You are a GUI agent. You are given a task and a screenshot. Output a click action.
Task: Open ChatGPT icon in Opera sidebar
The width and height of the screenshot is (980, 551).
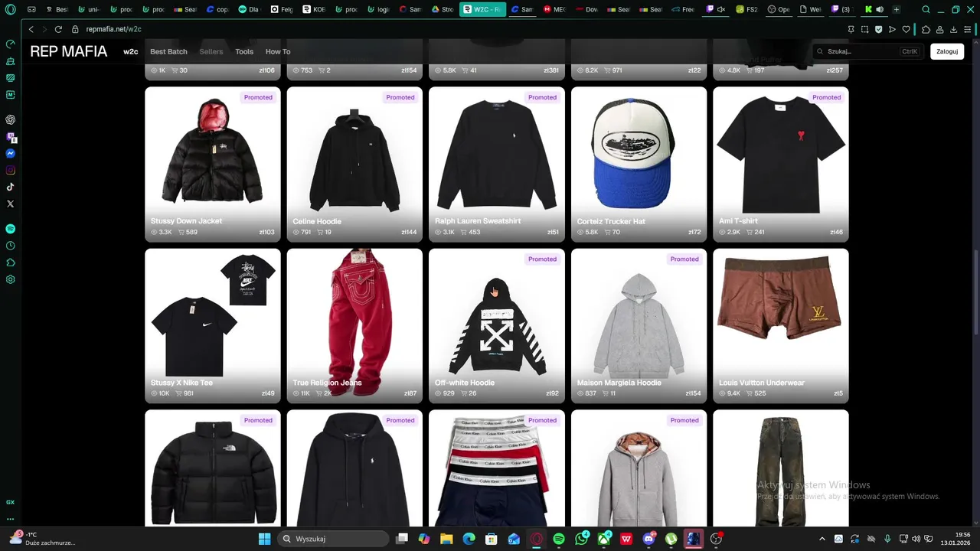coord(11,119)
